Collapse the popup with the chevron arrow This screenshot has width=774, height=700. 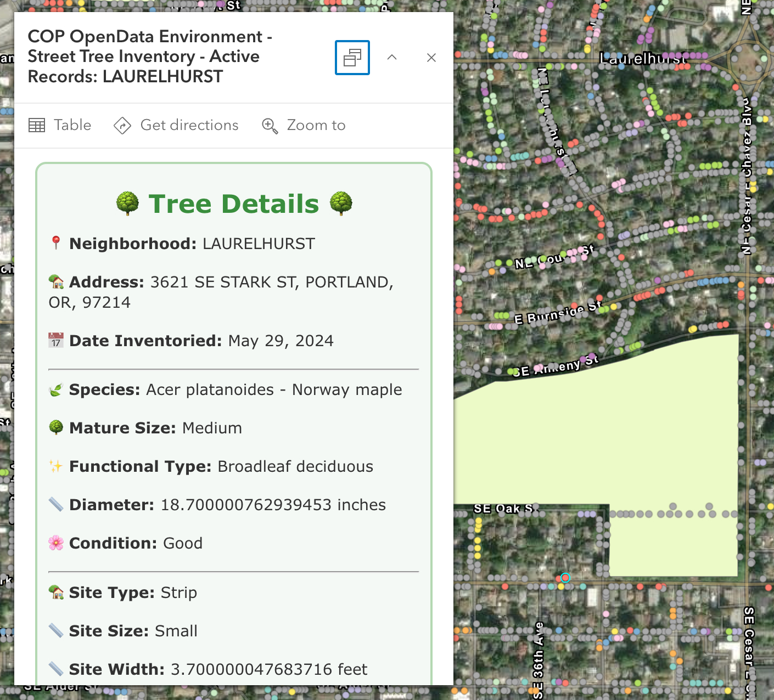(392, 58)
